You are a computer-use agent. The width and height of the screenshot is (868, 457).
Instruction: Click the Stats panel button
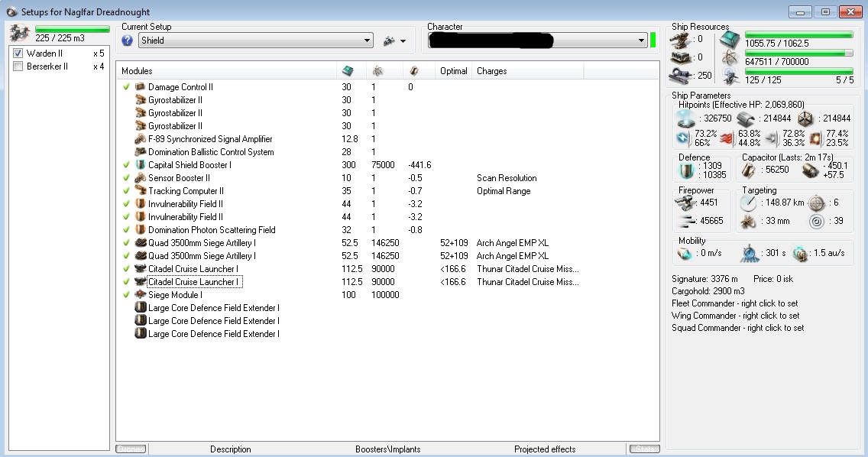point(645,449)
